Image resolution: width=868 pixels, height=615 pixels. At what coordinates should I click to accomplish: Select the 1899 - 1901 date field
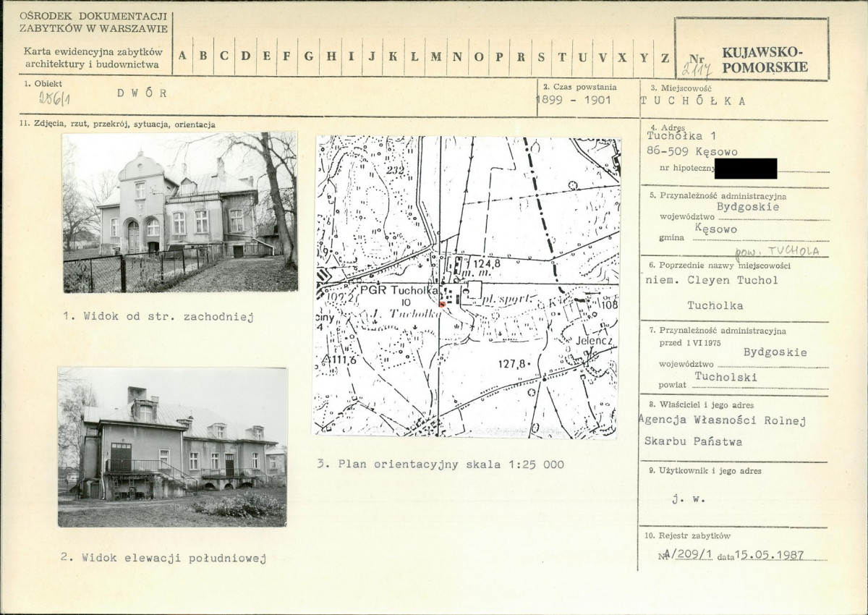point(574,101)
